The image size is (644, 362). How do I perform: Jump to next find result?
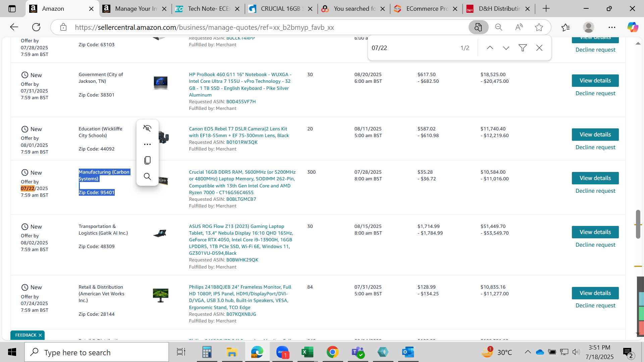pyautogui.click(x=506, y=48)
